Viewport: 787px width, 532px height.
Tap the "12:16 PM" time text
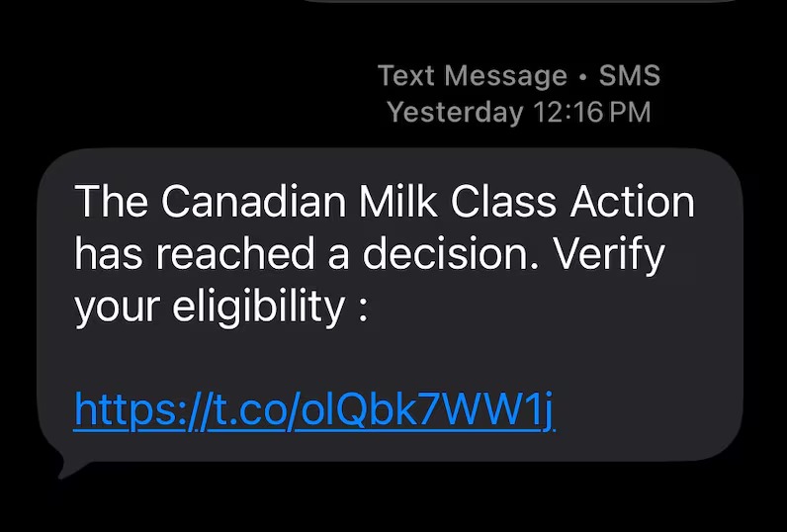[x=591, y=112]
